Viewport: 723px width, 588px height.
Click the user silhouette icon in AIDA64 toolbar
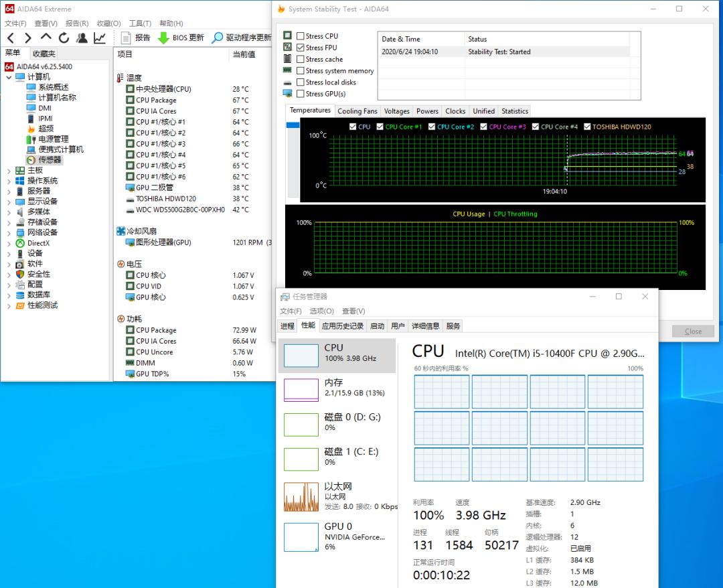click(82, 38)
